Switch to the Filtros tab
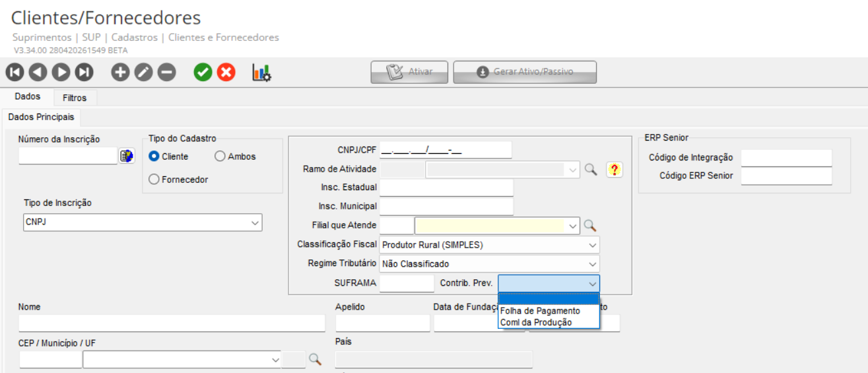This screenshot has width=868, height=373. (75, 98)
